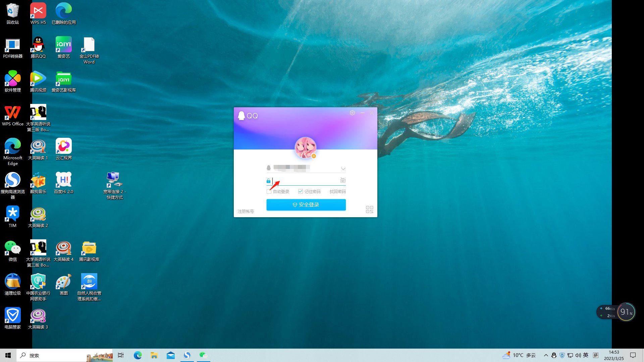644x362 pixels.
Task: Open QQ login settings gear icon
Action: click(x=352, y=113)
